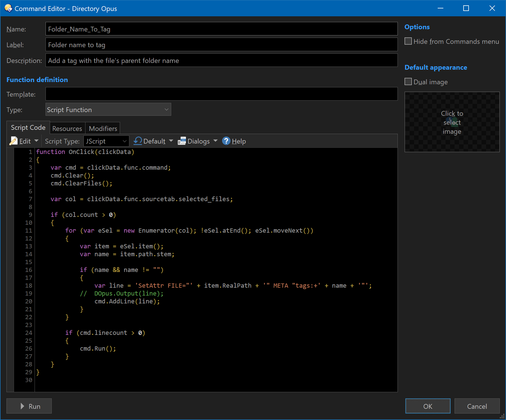Toggle Hide from Commands menu checkbox
The image size is (506, 420).
408,41
